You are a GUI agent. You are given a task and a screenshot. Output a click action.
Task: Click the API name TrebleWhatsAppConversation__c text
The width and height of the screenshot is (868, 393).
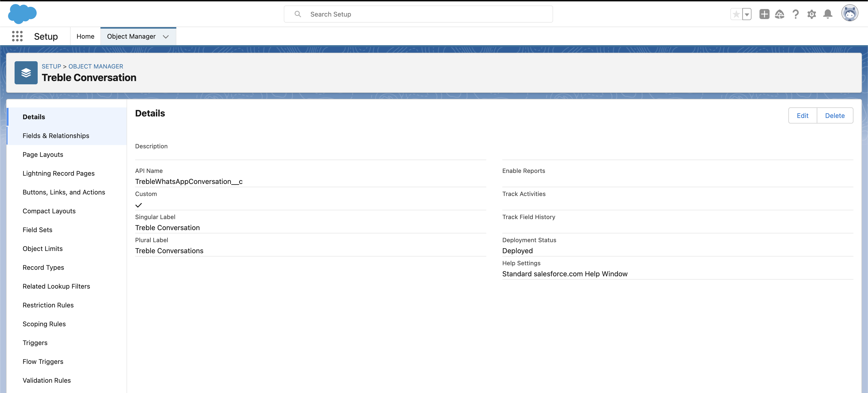click(189, 181)
